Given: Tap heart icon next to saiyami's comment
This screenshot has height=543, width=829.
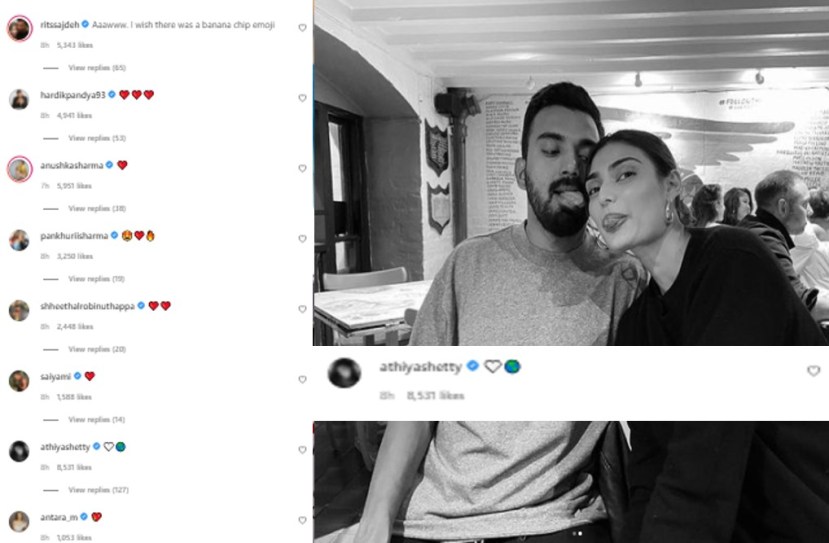Looking at the screenshot, I should pyautogui.click(x=302, y=379).
